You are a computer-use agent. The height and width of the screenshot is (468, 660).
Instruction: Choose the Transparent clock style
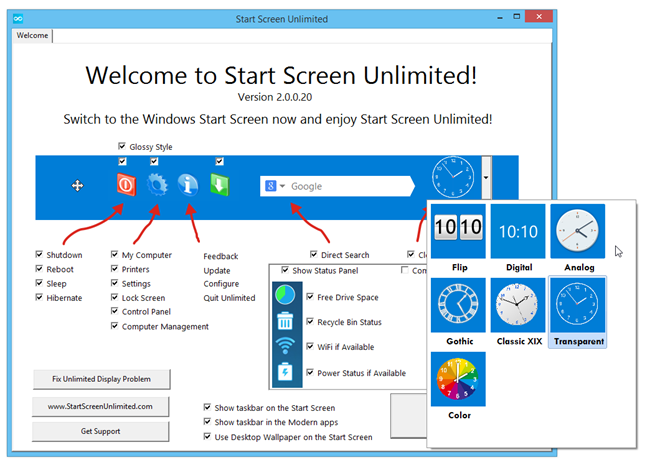click(x=578, y=312)
